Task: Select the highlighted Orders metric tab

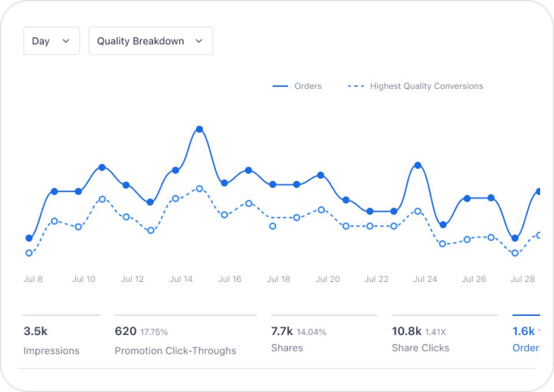Action: [526, 339]
